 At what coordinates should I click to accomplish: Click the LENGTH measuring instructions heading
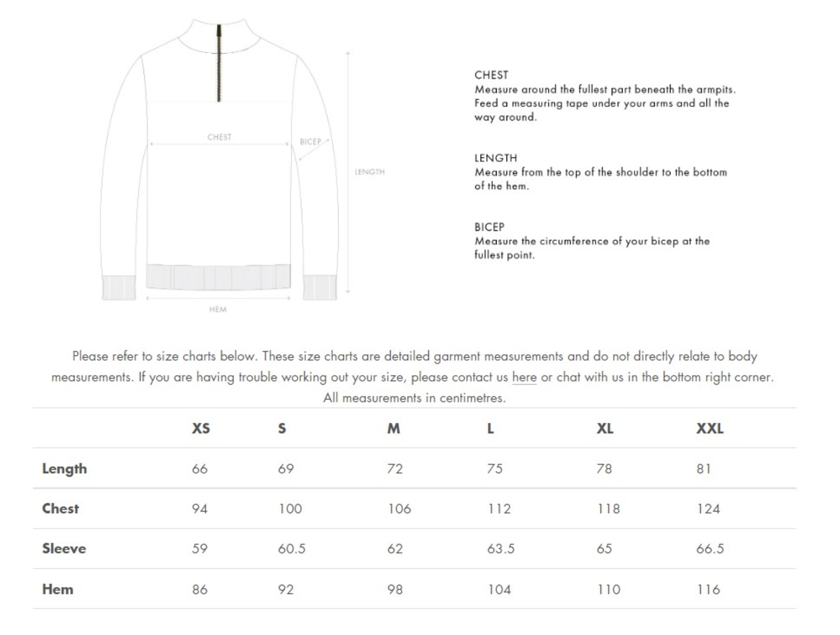[495, 158]
